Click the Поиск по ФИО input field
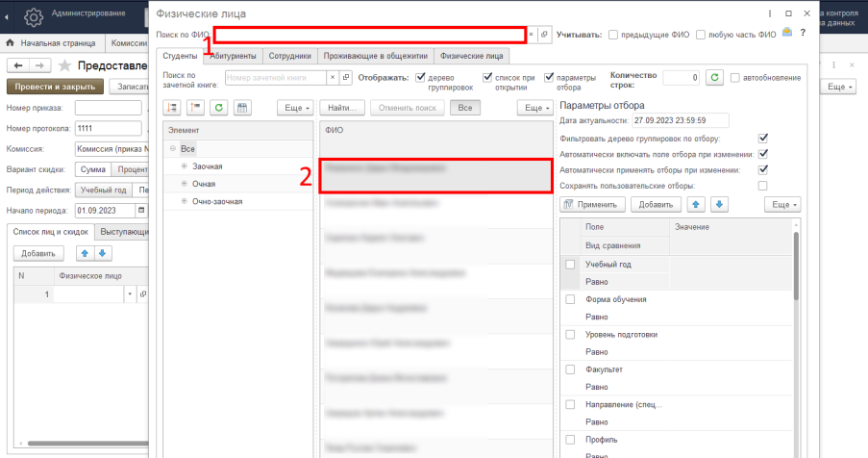 [x=370, y=35]
